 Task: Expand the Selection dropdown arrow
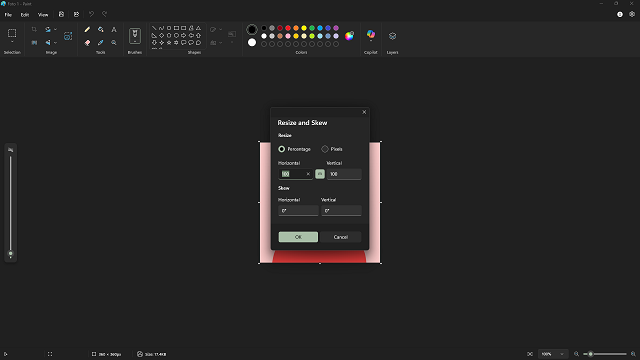[x=12, y=42]
